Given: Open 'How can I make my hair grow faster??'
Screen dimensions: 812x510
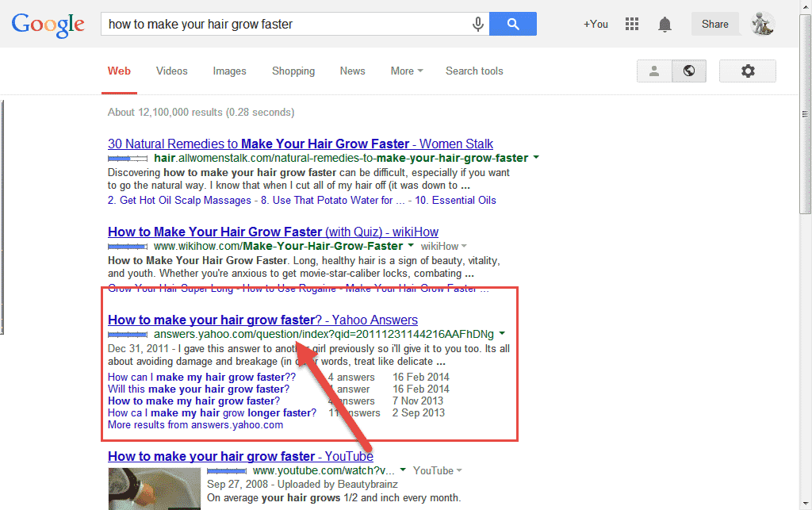Looking at the screenshot, I should (x=201, y=377).
